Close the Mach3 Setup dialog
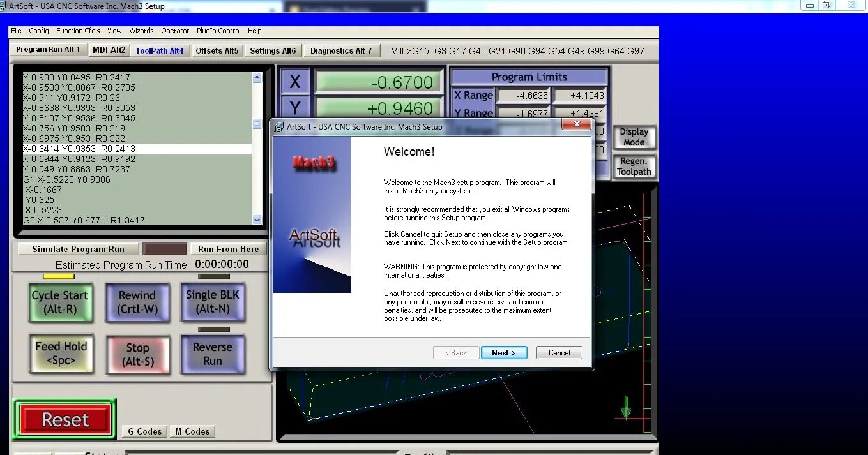Screen dimensions: 868x455 [577, 124]
